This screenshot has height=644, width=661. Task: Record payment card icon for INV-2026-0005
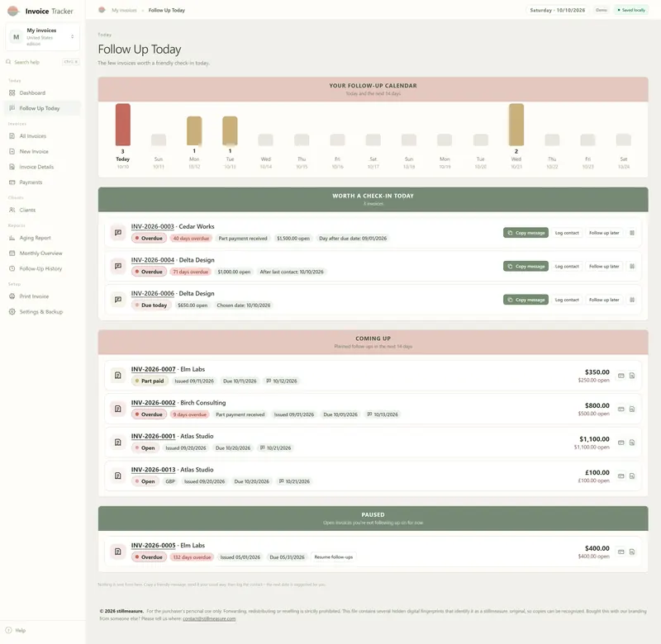tap(621, 552)
